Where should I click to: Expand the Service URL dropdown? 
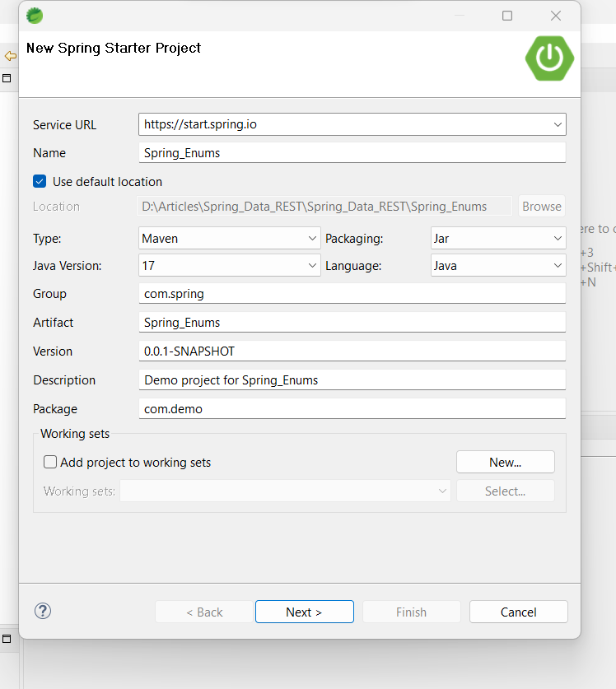tap(559, 124)
